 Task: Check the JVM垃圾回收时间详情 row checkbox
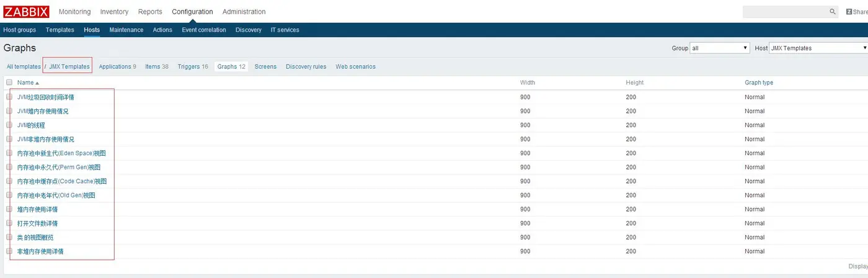(x=9, y=97)
